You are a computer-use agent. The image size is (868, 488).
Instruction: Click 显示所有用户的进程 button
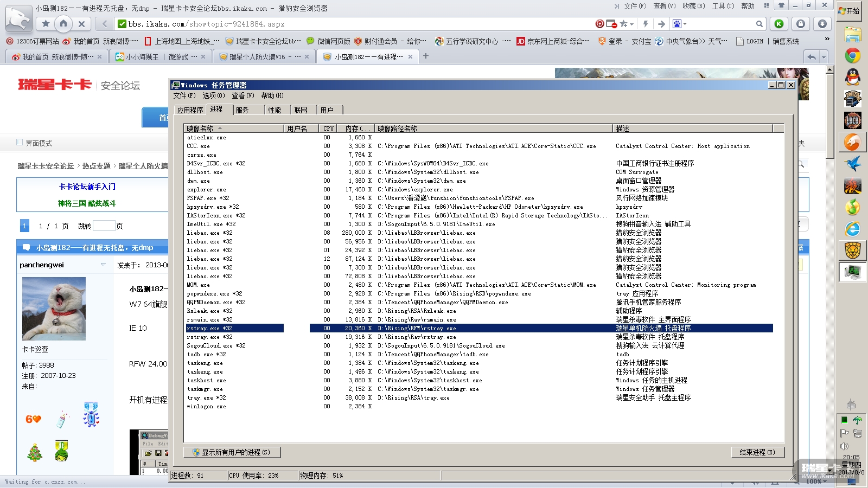(x=232, y=452)
